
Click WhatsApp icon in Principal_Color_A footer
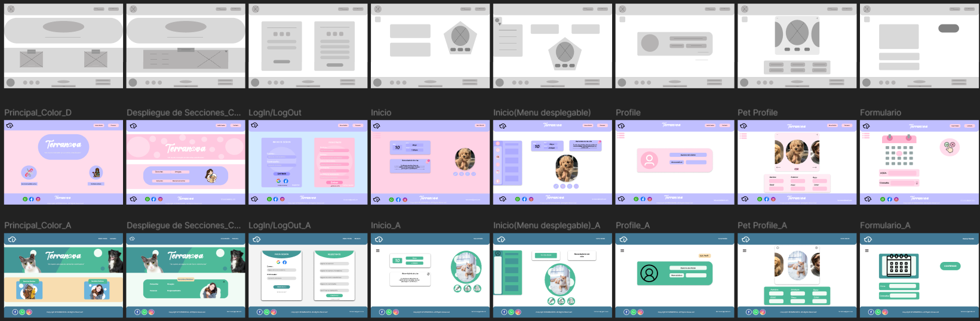point(22,312)
